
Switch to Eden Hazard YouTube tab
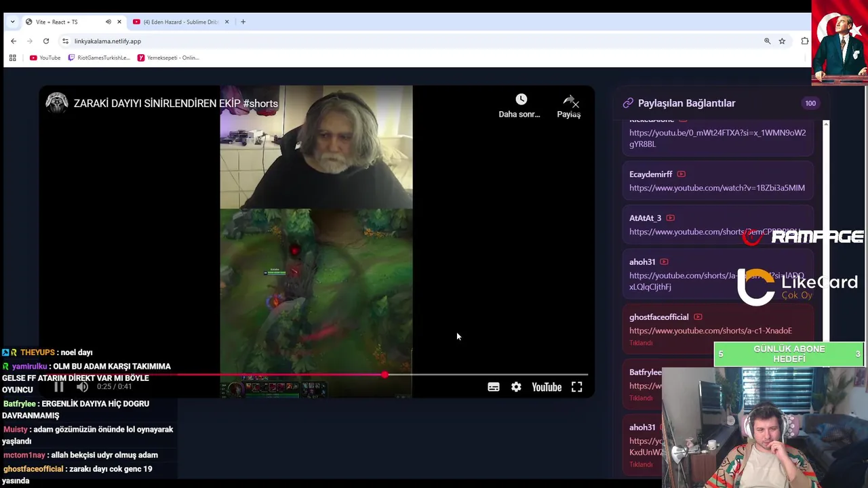coord(181,22)
